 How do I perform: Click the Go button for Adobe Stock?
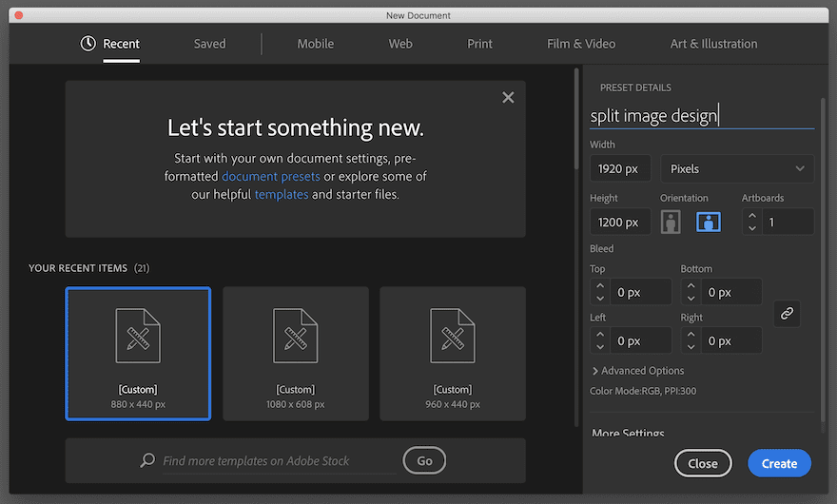point(424,460)
